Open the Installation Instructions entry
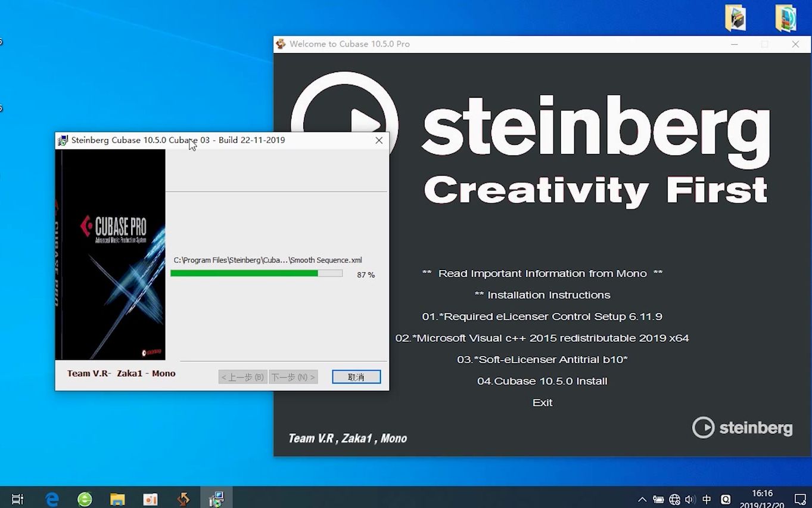 click(x=542, y=295)
